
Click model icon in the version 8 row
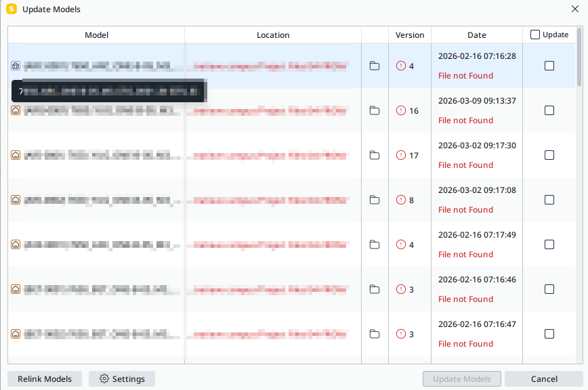click(x=16, y=200)
